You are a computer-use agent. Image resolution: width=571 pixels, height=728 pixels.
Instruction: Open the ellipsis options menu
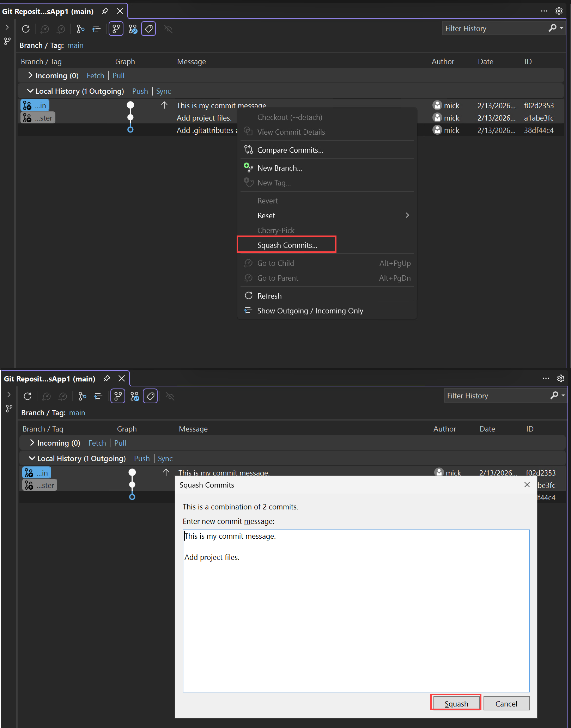tap(543, 11)
